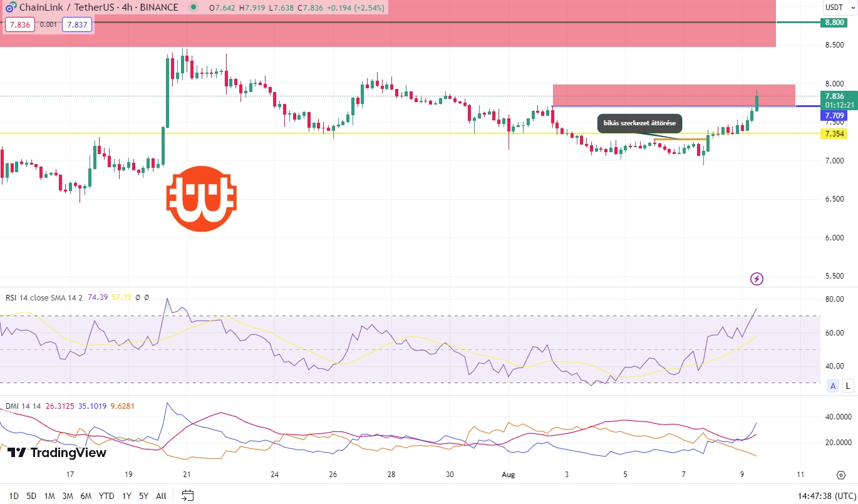Screen dimensions: 858x504
Task: Click the TradingView logo
Action: [57, 453]
